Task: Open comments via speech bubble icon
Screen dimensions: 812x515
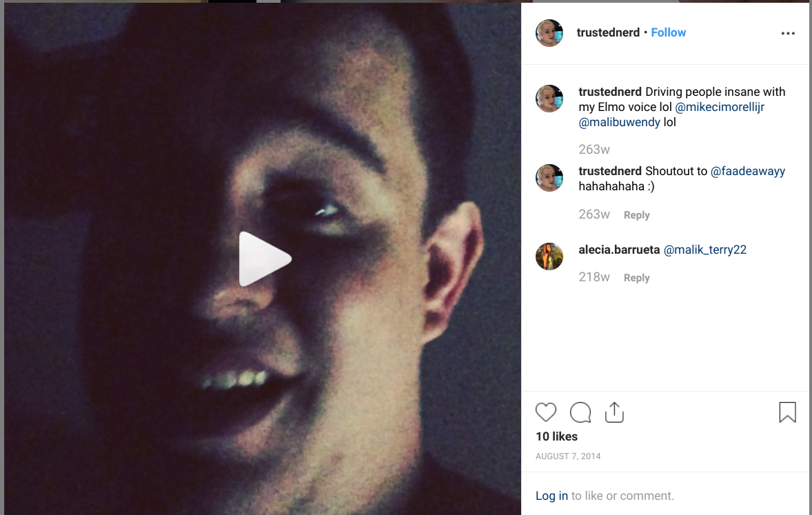Action: (580, 412)
